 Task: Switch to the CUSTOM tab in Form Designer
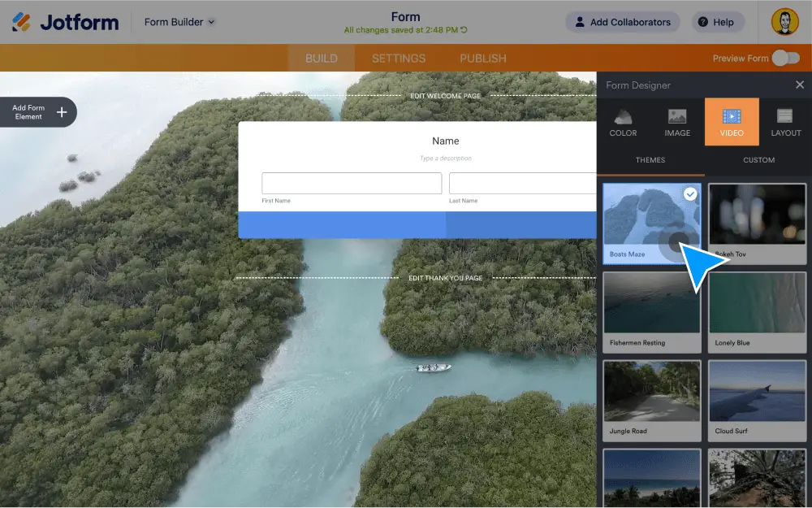(x=758, y=160)
